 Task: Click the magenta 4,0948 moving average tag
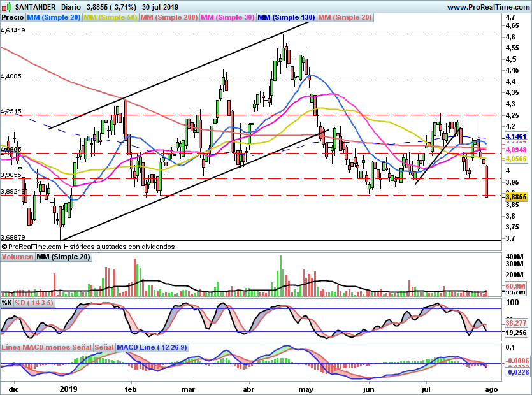tap(516, 150)
